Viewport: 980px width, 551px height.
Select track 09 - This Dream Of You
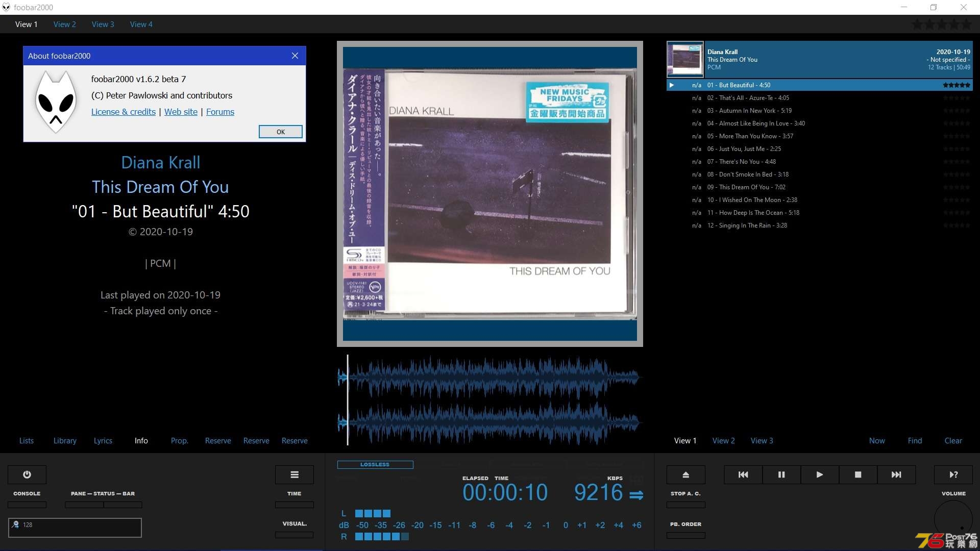click(820, 187)
